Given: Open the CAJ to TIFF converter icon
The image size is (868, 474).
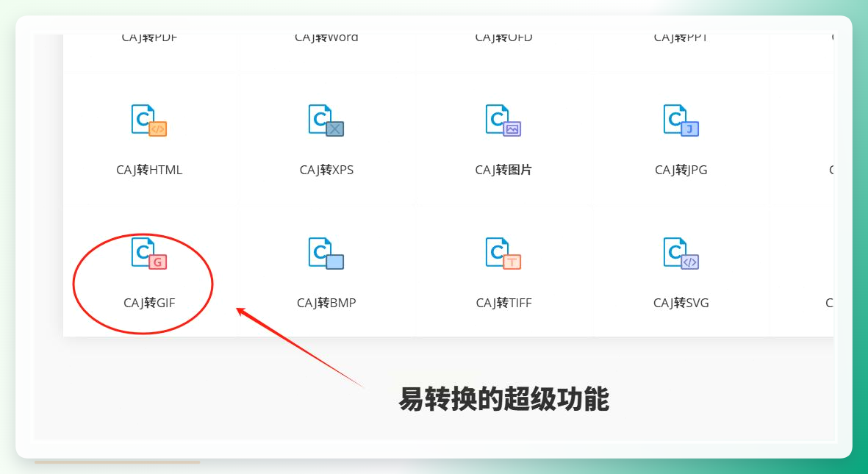Looking at the screenshot, I should click(503, 254).
